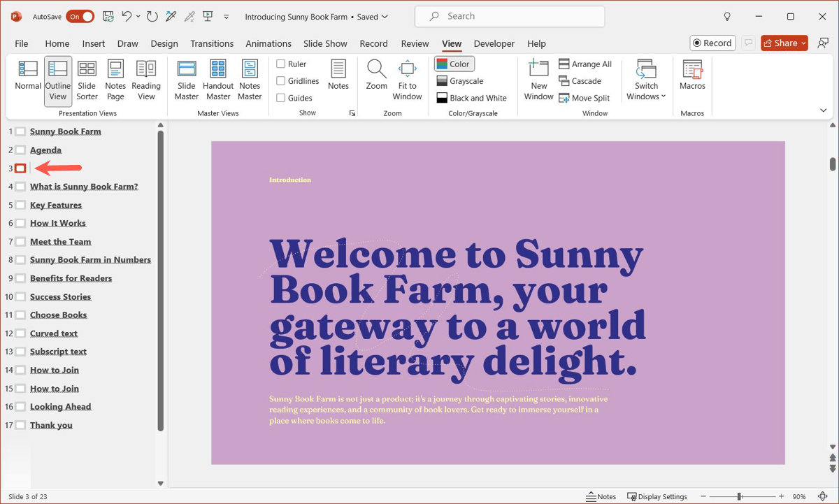This screenshot has width=839, height=504.
Task: Open the Zoom dialog
Action: 376,75
